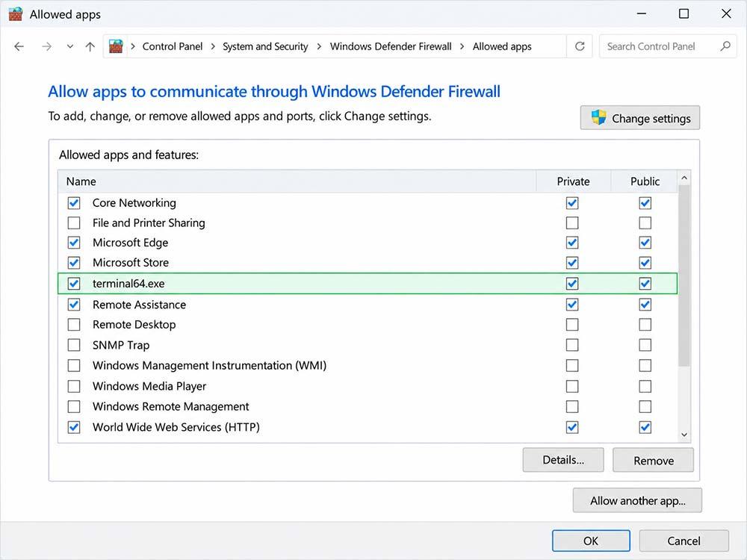747x560 pixels.
Task: Toggle Microsoft Store Public checkbox
Action: coord(645,263)
